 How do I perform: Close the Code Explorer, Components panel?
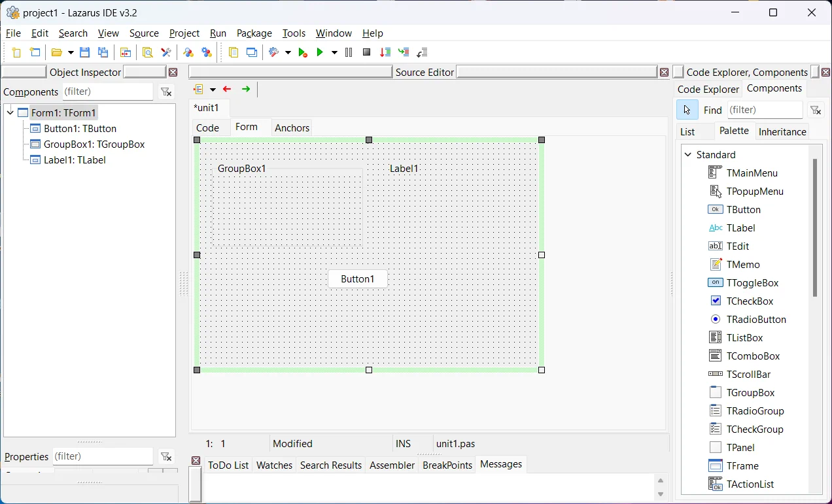(x=826, y=72)
